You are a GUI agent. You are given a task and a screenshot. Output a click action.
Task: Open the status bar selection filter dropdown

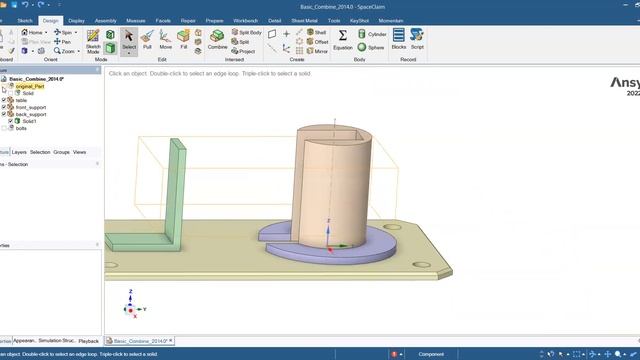tap(567, 354)
